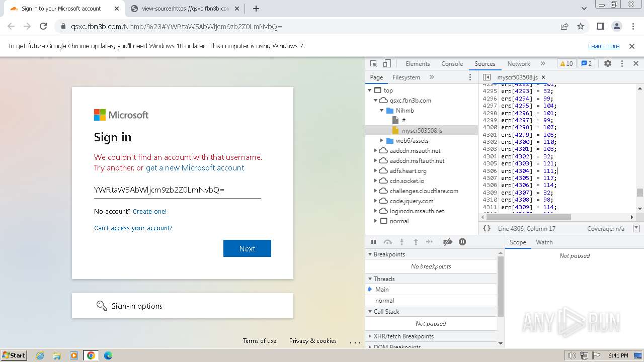Viewport: 644px width, 362px height.
Task: Open Privacy & cookies link
Action: (313, 341)
